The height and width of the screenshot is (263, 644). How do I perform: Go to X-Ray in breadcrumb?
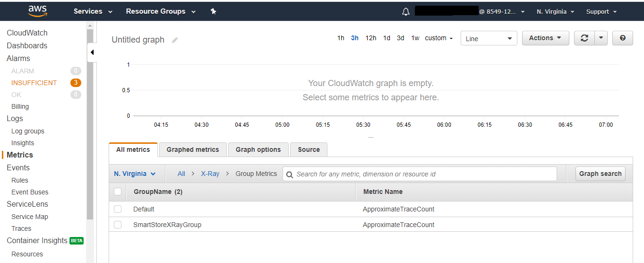click(x=210, y=174)
